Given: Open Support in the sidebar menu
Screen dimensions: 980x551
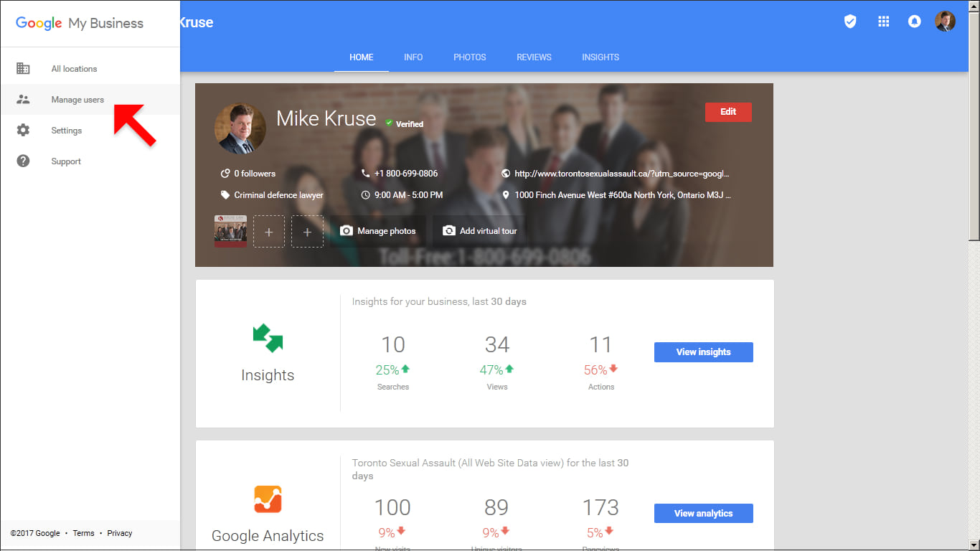Looking at the screenshot, I should click(90, 161).
